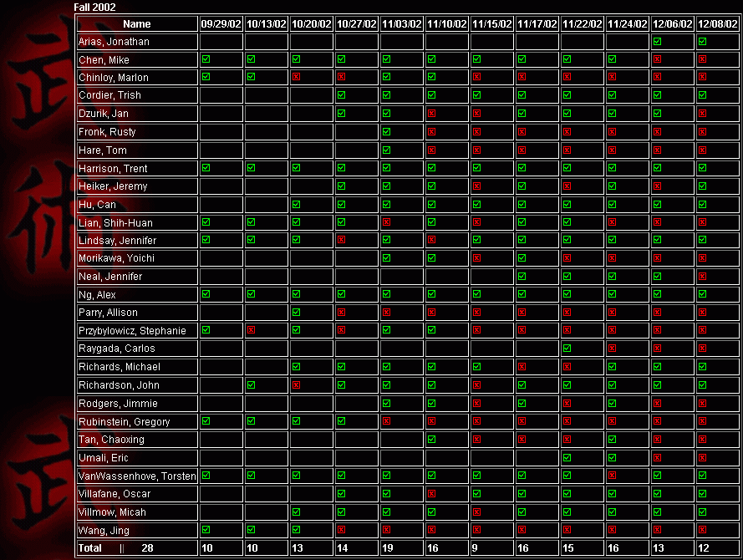743x560 pixels.
Task: Click Umali, Eric's green check on 11/22/02
Action: pyautogui.click(x=567, y=457)
